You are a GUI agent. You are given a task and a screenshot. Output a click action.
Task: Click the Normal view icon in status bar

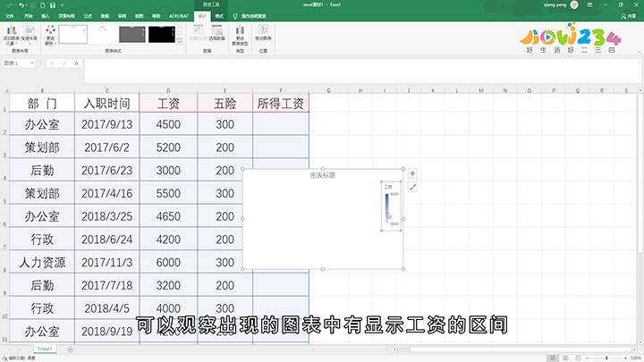click(x=554, y=358)
